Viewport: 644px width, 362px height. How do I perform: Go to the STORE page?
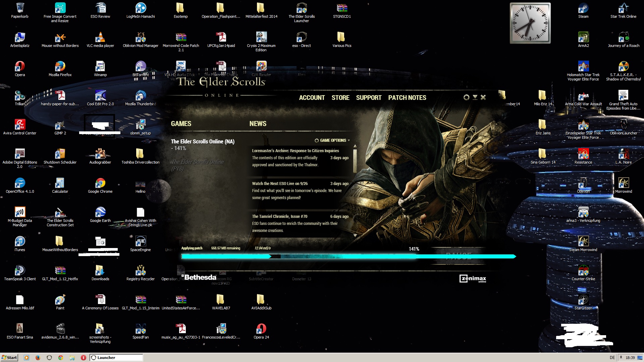click(x=340, y=98)
